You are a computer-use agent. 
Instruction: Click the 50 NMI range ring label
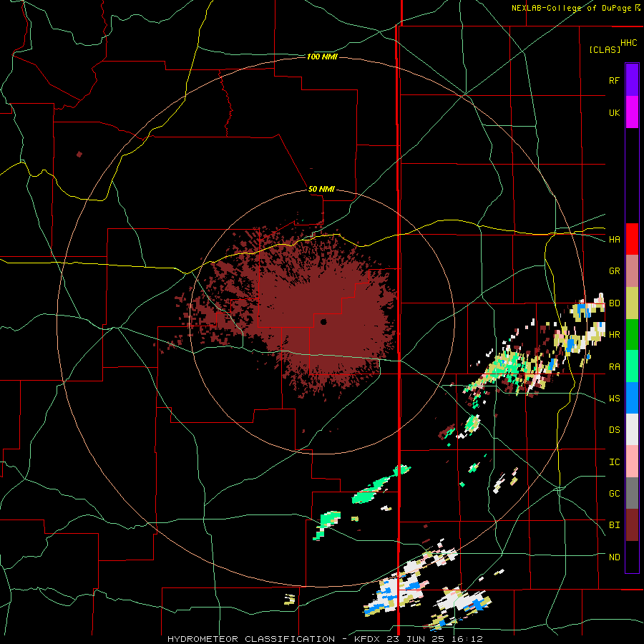(x=321, y=189)
